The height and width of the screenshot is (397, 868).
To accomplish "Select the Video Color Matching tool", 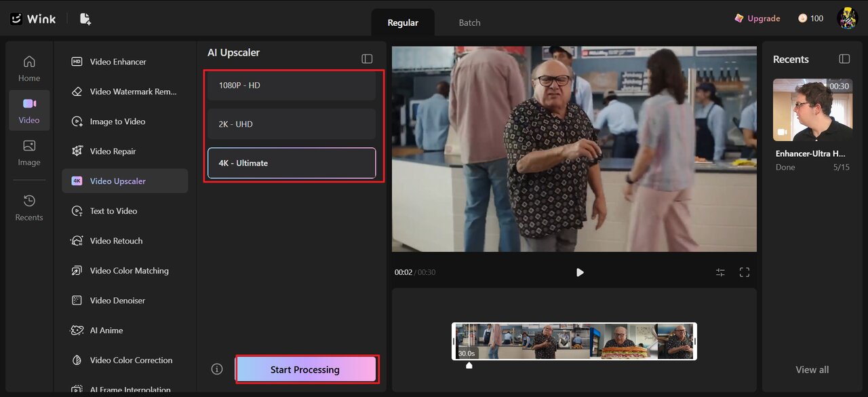I will [125, 271].
